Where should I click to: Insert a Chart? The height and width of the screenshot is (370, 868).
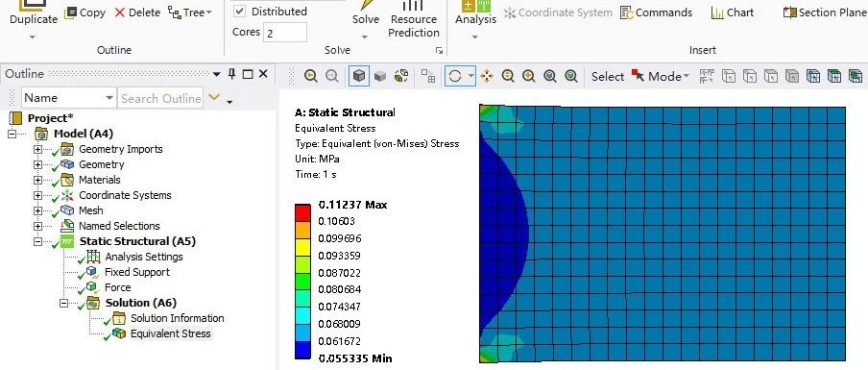pyautogui.click(x=733, y=12)
